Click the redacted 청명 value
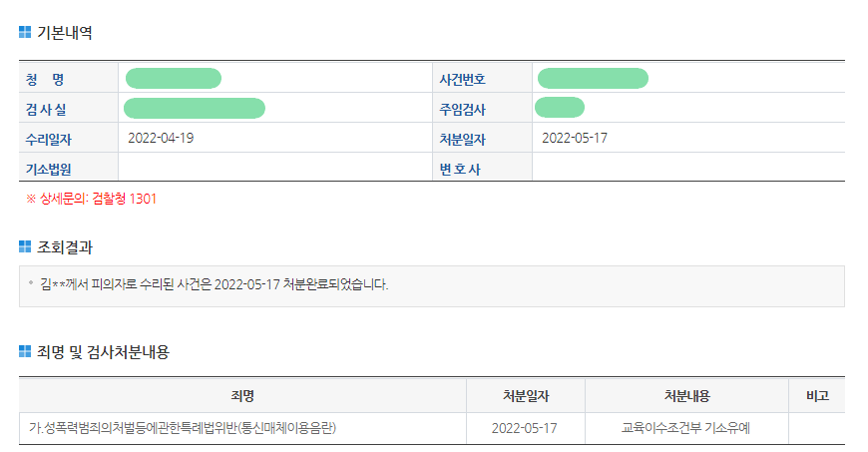 (x=174, y=78)
